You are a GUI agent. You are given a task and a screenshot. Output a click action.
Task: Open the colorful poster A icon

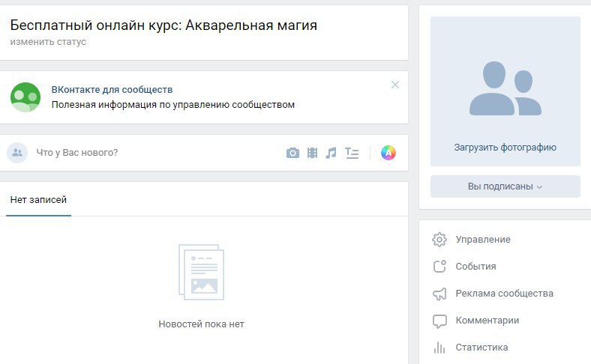pyautogui.click(x=388, y=153)
